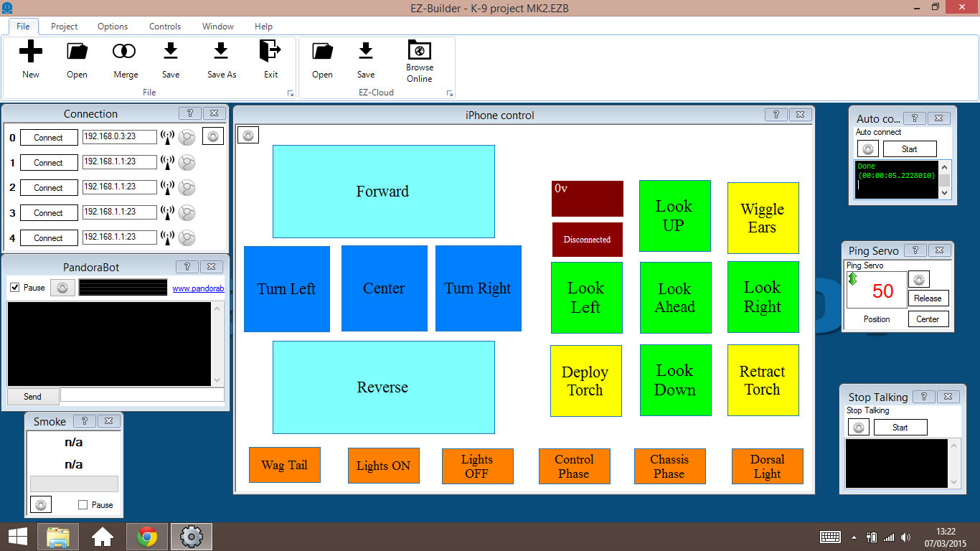Open the Controls menu

click(164, 27)
